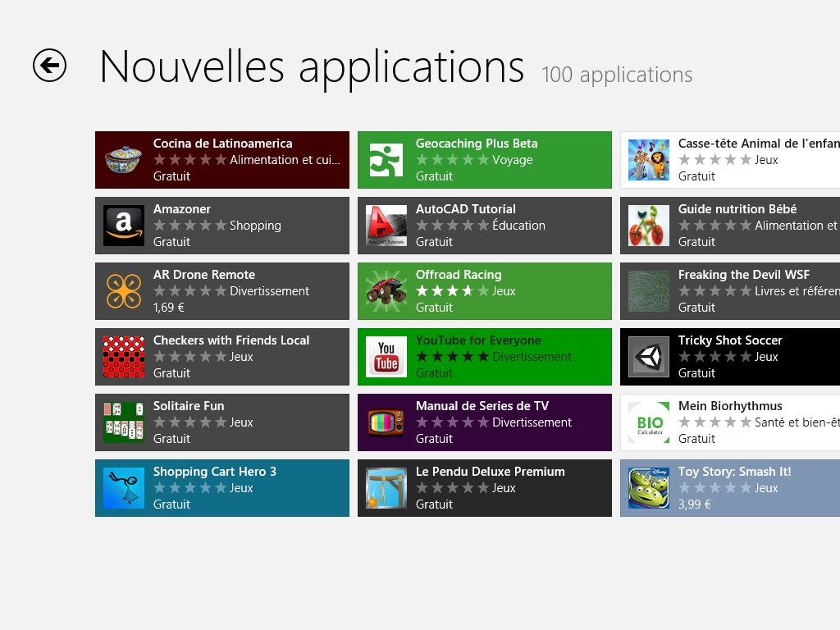Screen dimensions: 840x630
Task: Click the AR Drone Remote 1,69 € price
Action: pyautogui.click(x=169, y=308)
